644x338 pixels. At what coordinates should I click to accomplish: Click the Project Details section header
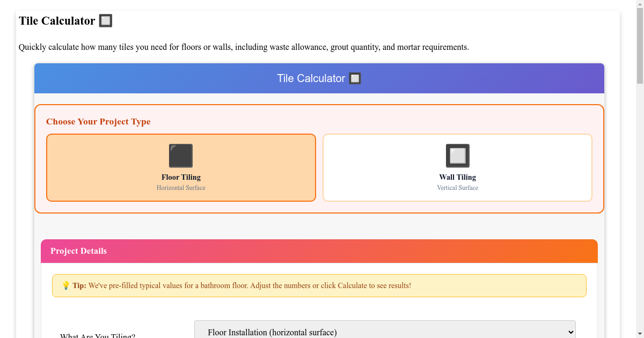[x=78, y=251]
